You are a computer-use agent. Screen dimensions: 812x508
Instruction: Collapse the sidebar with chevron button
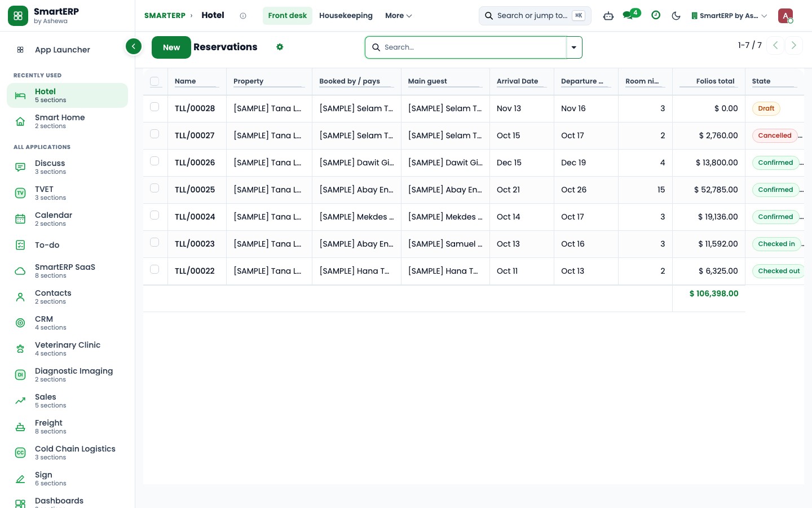(x=134, y=46)
